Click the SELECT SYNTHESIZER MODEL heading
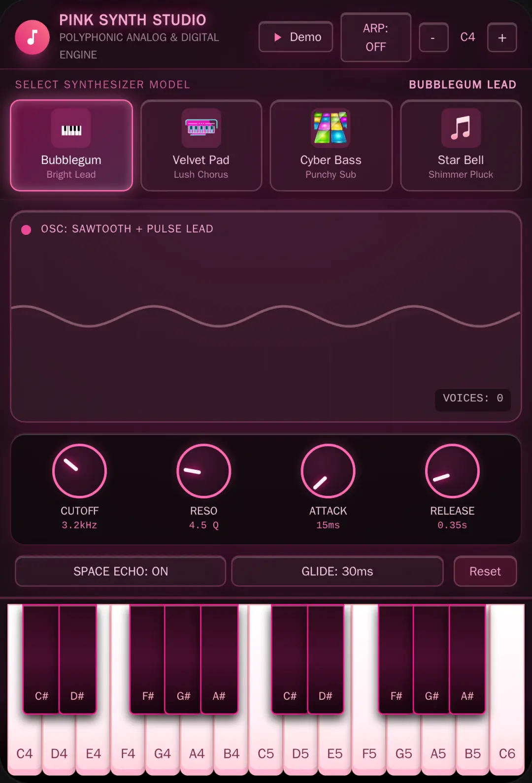Screen dimensions: 532x783 [x=102, y=85]
